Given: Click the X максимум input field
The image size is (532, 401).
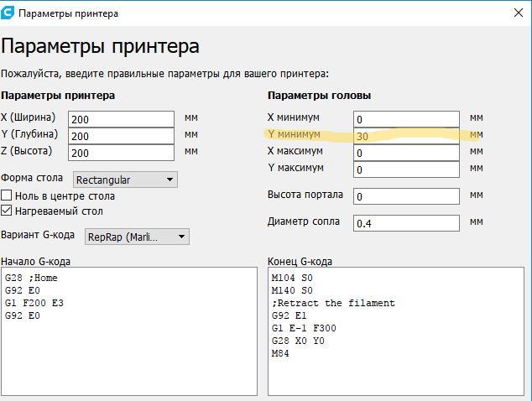Looking at the screenshot, I should pos(406,153).
